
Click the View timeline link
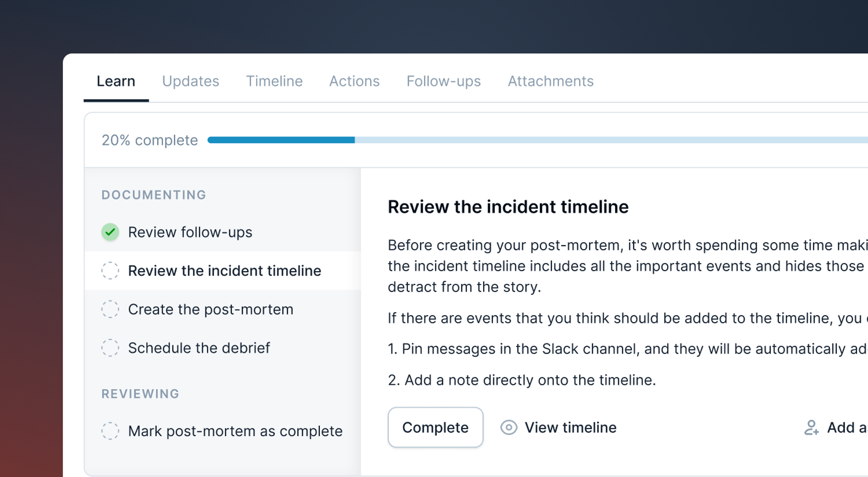(570, 428)
